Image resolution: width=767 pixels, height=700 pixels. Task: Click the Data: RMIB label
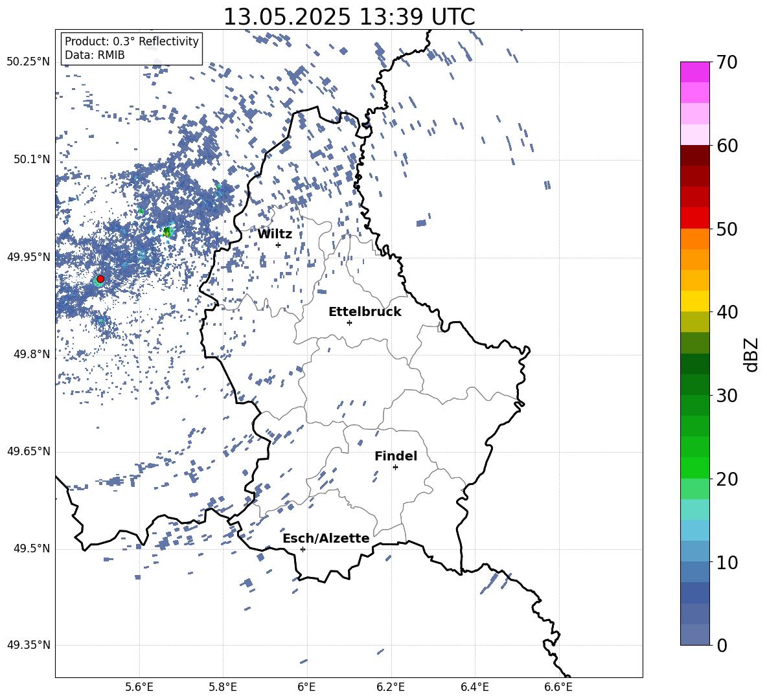pyautogui.click(x=95, y=55)
